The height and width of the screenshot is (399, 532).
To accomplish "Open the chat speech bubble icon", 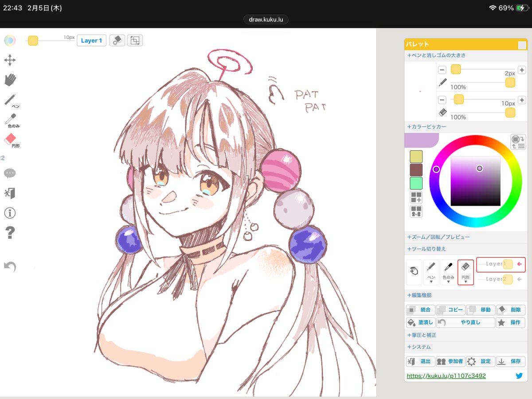I will [10, 173].
